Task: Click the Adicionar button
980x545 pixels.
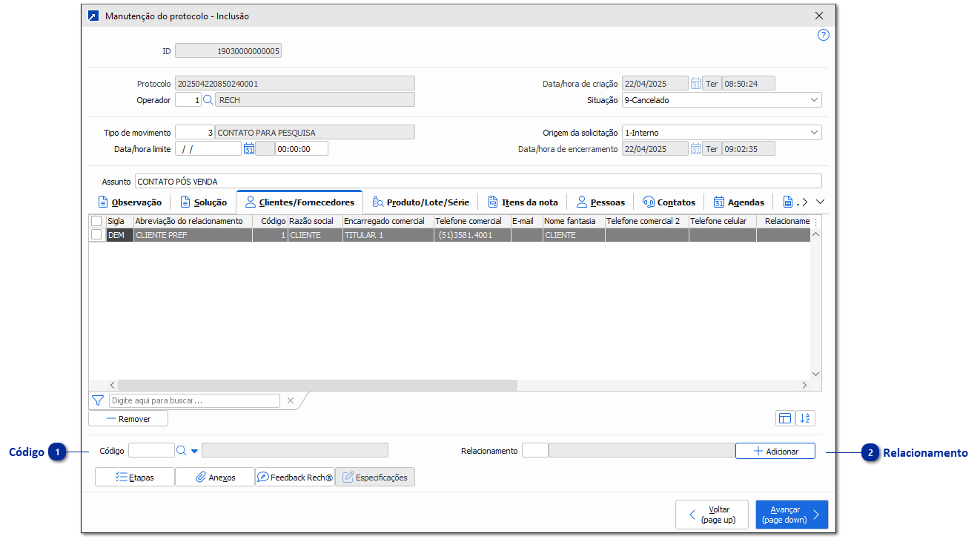Action: 775,451
